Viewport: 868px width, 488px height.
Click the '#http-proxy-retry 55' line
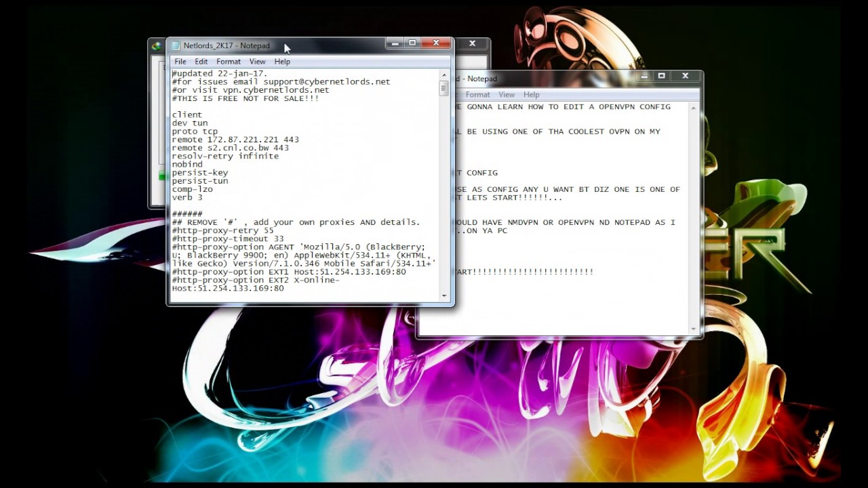[x=222, y=230]
